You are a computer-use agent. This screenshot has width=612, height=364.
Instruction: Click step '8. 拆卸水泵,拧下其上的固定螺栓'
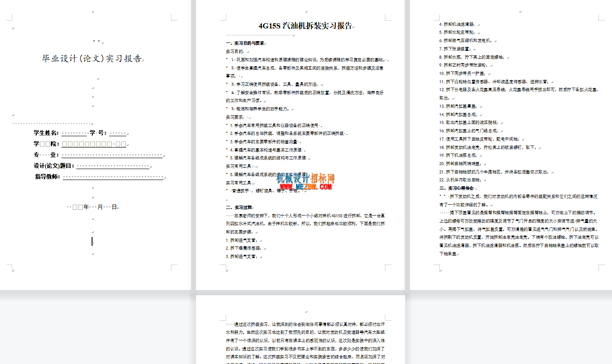[x=473, y=57]
